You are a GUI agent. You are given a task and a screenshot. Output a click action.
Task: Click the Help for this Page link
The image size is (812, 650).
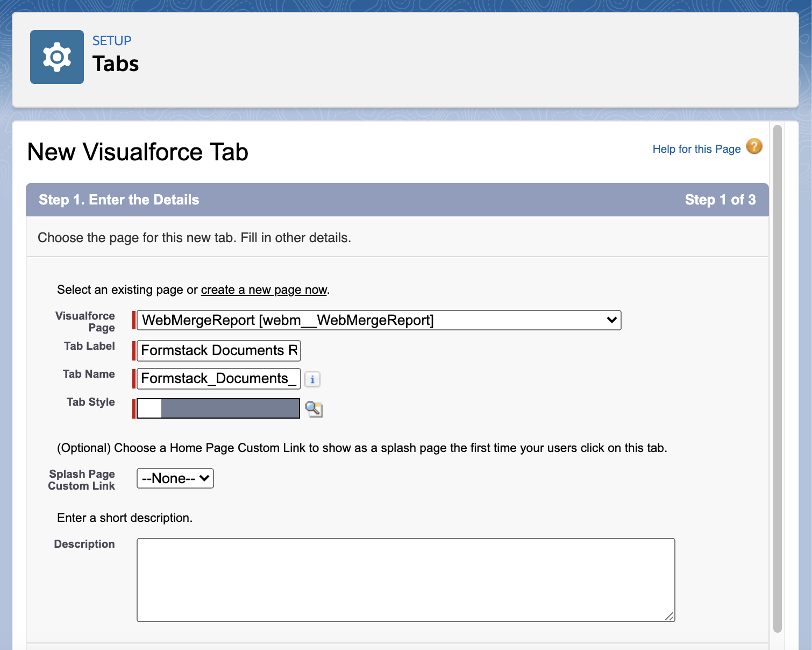point(696,149)
